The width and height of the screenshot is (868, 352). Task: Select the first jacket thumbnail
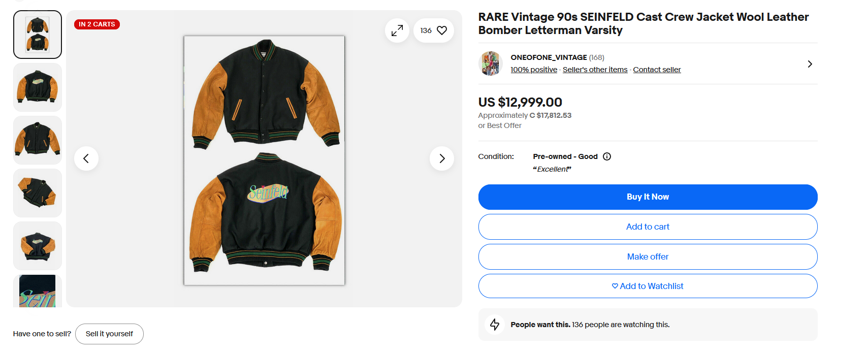click(38, 35)
